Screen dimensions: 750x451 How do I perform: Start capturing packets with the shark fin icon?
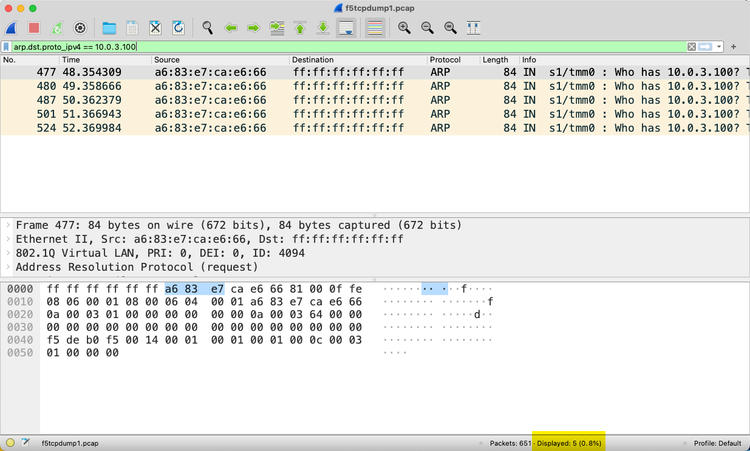click(x=12, y=27)
